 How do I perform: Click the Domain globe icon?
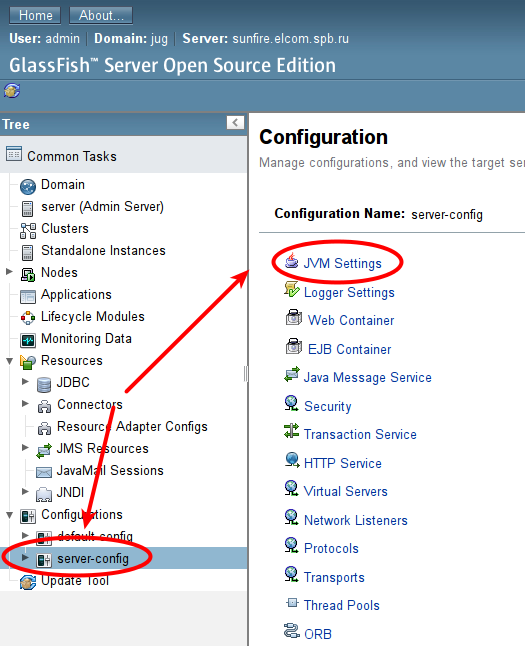28,187
